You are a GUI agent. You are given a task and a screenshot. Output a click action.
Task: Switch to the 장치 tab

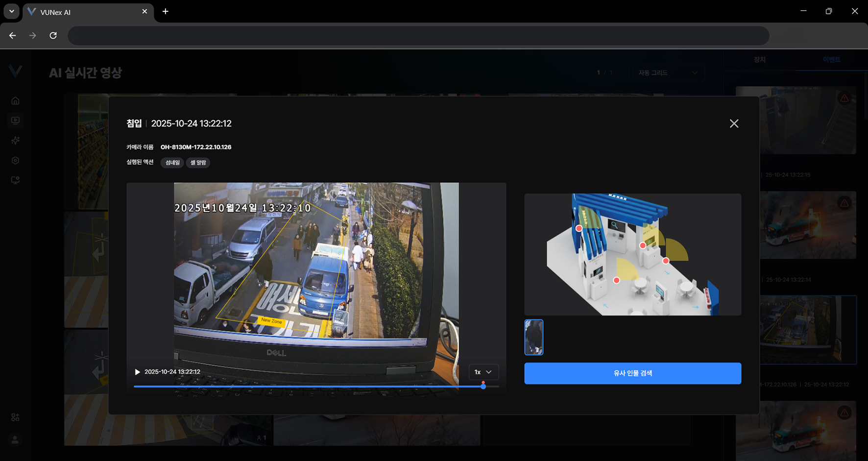pos(759,60)
